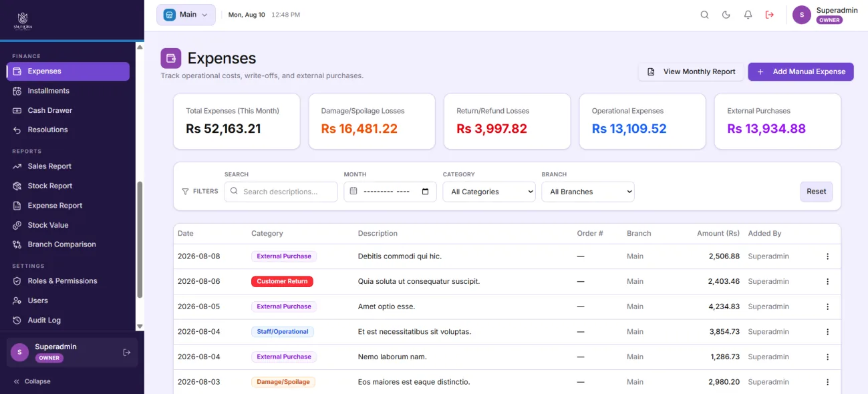Open notifications bell icon

tap(748, 15)
